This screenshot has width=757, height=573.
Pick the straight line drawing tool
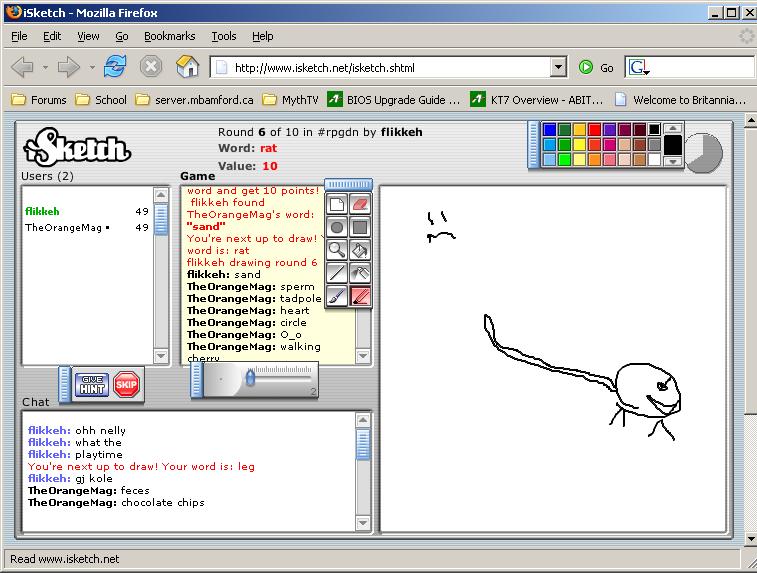click(337, 273)
